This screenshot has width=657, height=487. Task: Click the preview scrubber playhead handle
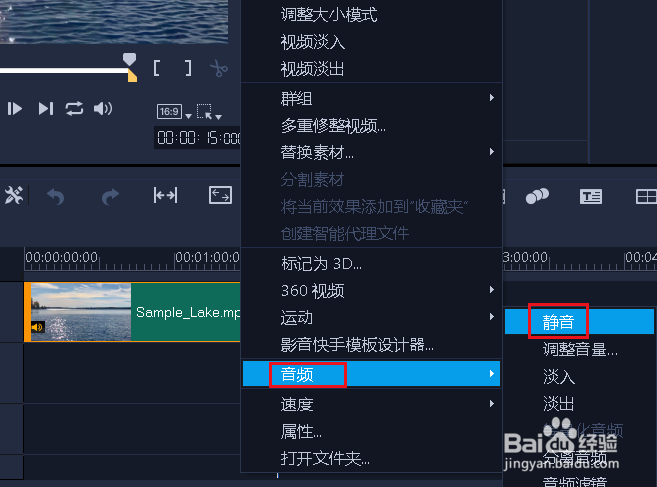pos(129,60)
